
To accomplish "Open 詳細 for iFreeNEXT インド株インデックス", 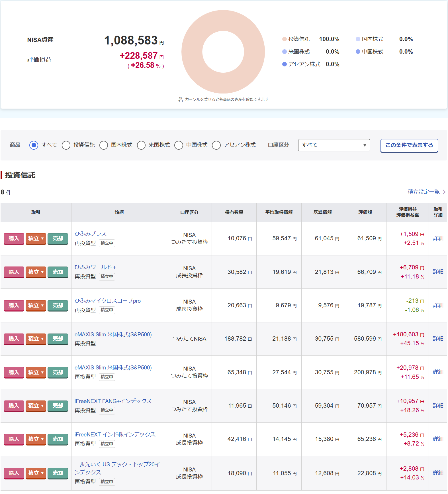I will 438,439.
